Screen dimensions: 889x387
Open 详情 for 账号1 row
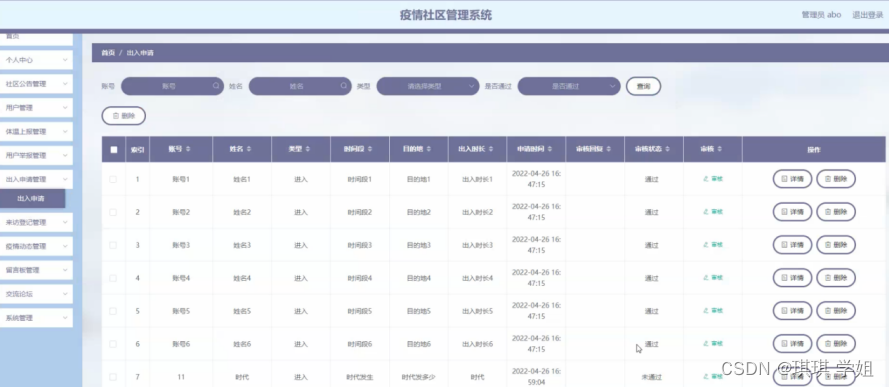(x=792, y=179)
